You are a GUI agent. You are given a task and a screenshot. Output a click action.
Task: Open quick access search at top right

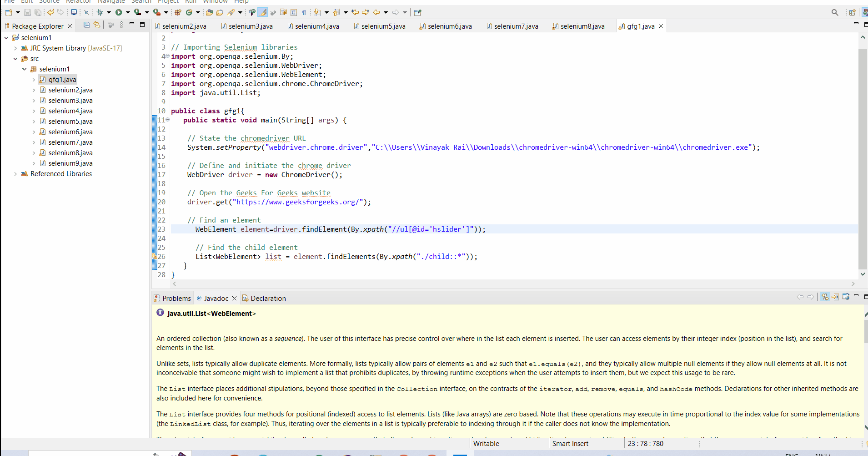835,12
